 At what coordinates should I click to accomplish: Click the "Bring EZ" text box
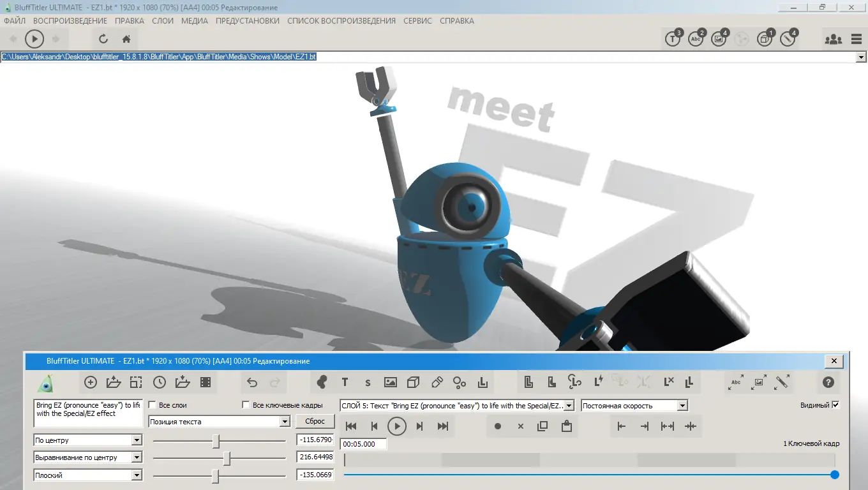point(88,413)
